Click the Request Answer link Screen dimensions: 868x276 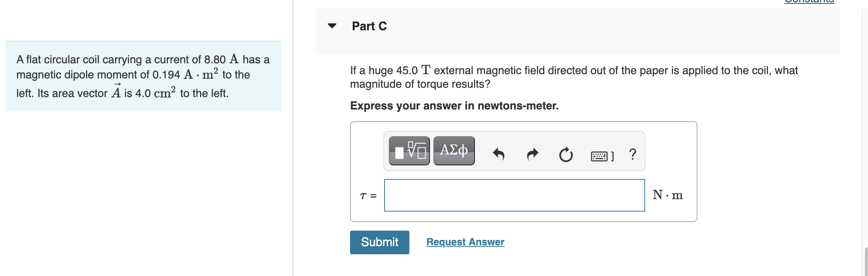[465, 242]
